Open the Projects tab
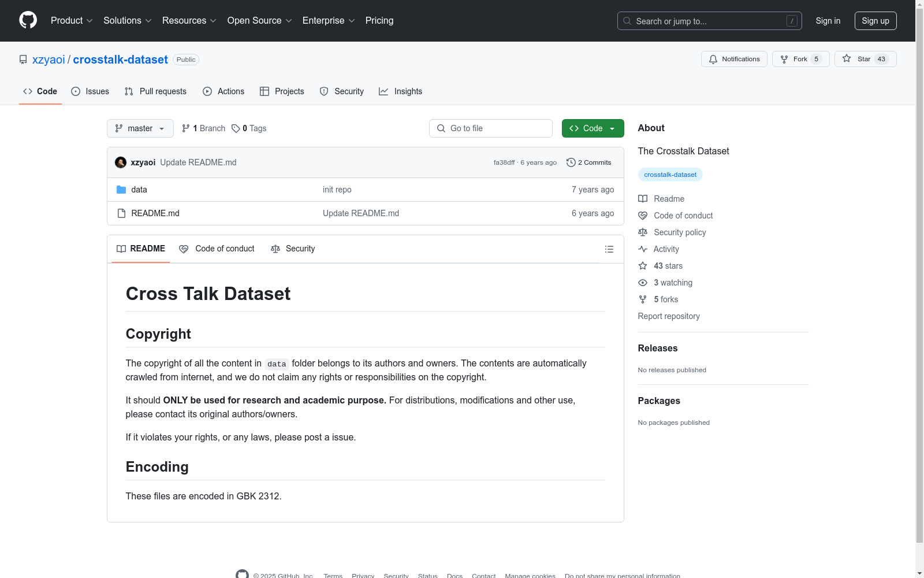924x578 pixels. pos(282,91)
